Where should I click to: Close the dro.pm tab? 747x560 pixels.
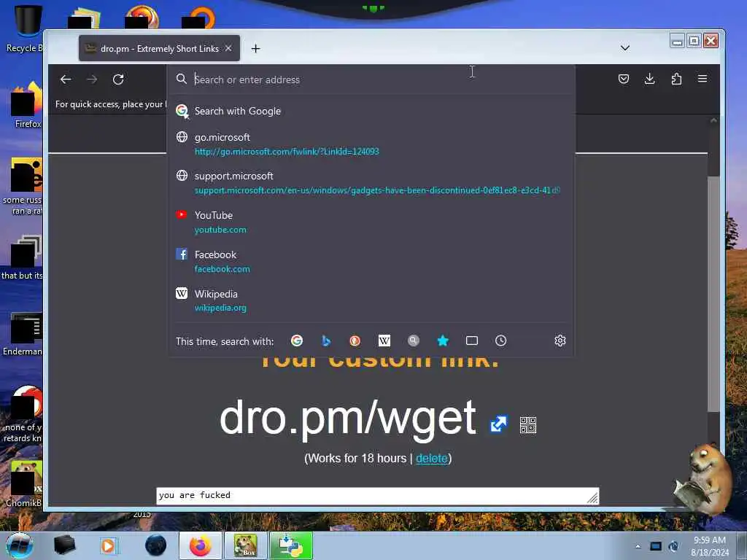[228, 48]
